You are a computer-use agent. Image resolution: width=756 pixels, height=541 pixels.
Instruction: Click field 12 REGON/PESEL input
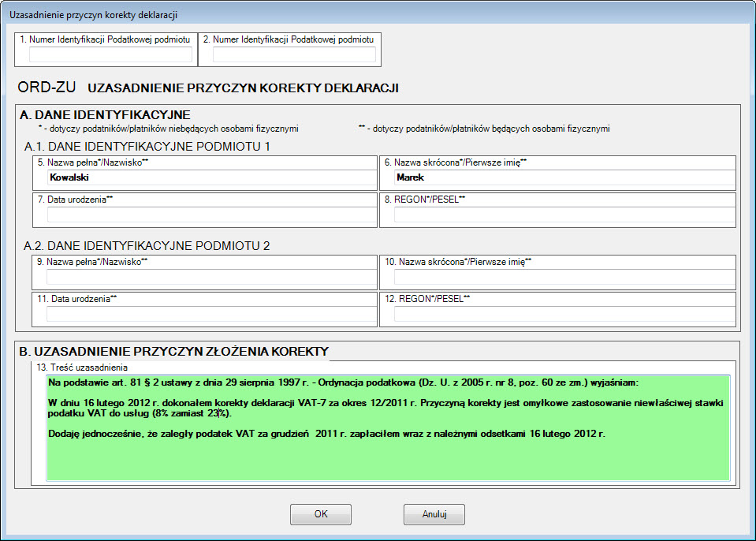(563, 315)
